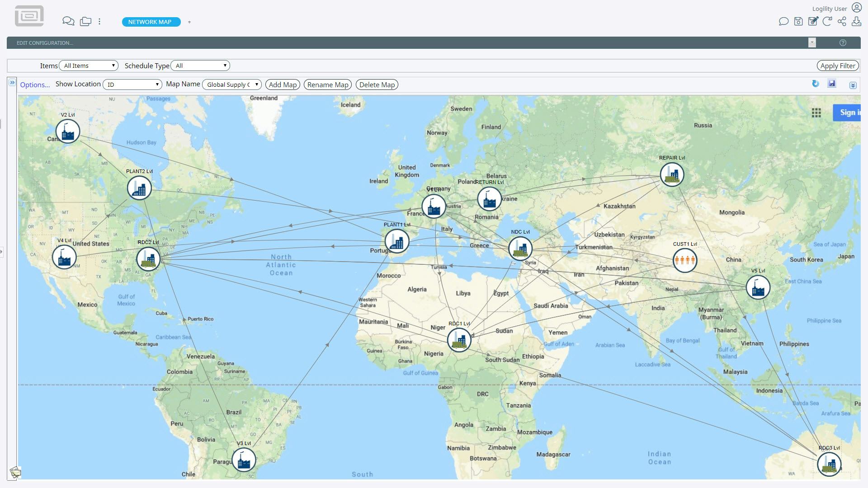Click the blue floppy save map icon
Screen dimensions: 868x488
[x=832, y=84]
